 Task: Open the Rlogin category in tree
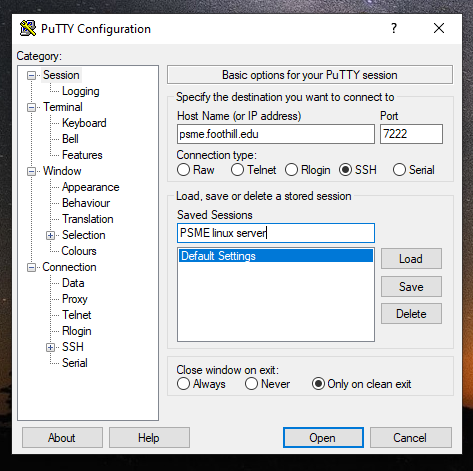pyautogui.click(x=77, y=331)
